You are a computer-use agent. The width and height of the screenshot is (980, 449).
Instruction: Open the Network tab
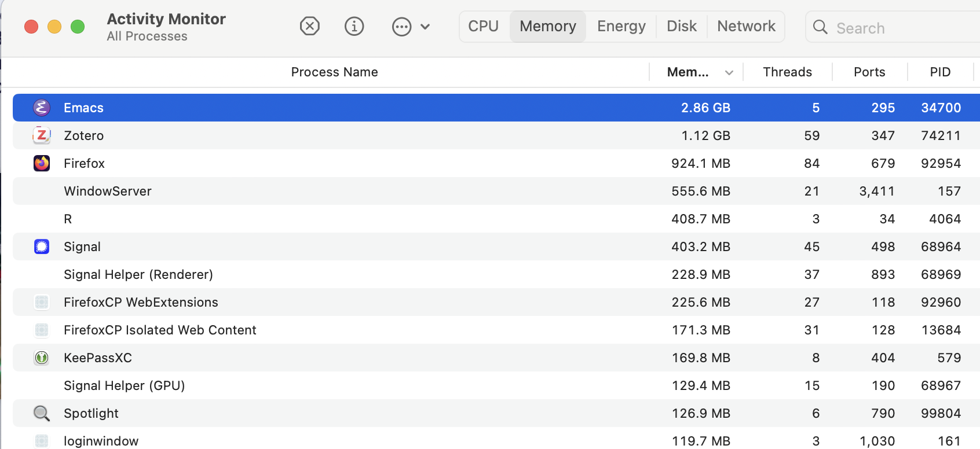[x=746, y=27]
